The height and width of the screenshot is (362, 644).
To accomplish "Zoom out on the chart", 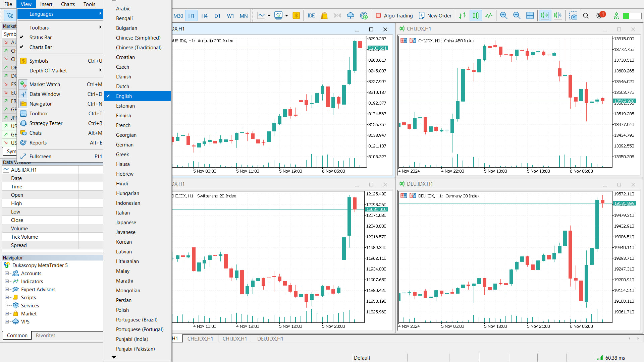I will 517,15.
